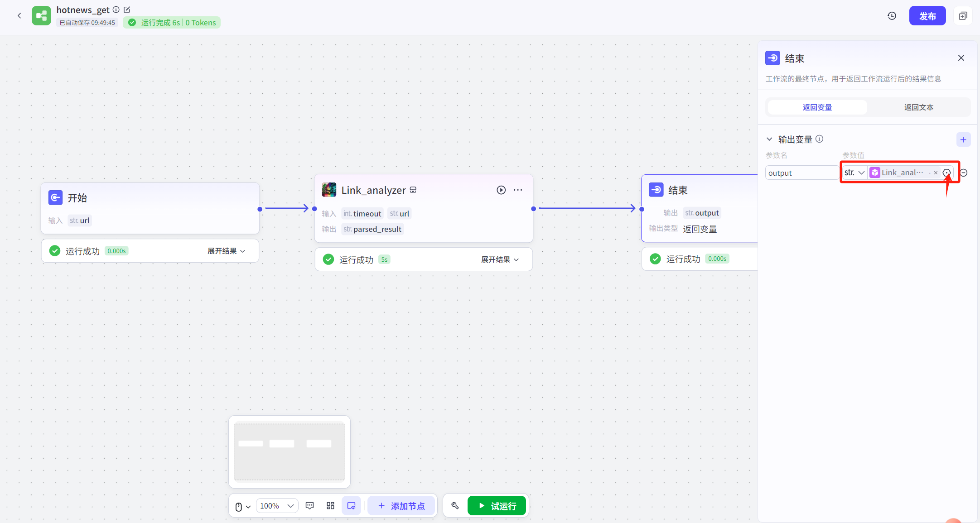Screen dimensions: 980x523
Task: Click the comment bubble icon in toolbar
Action: click(x=310, y=505)
